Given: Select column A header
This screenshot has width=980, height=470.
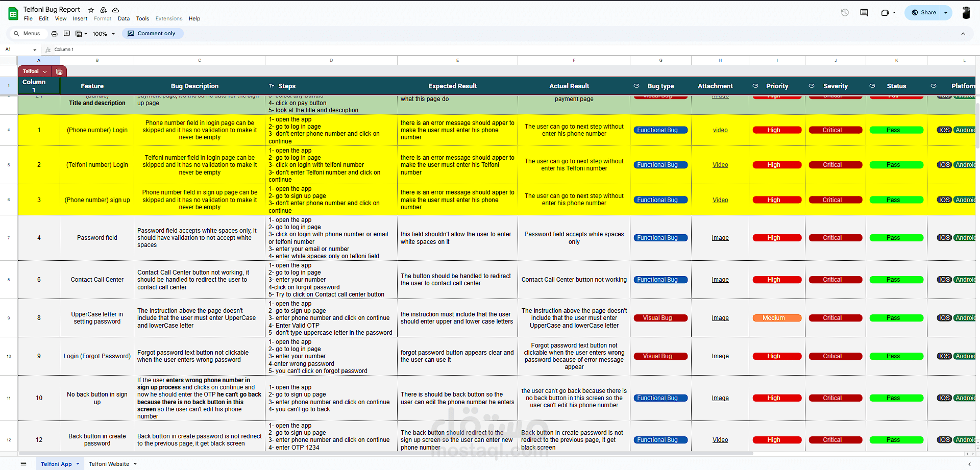Looking at the screenshot, I should click(39, 60).
